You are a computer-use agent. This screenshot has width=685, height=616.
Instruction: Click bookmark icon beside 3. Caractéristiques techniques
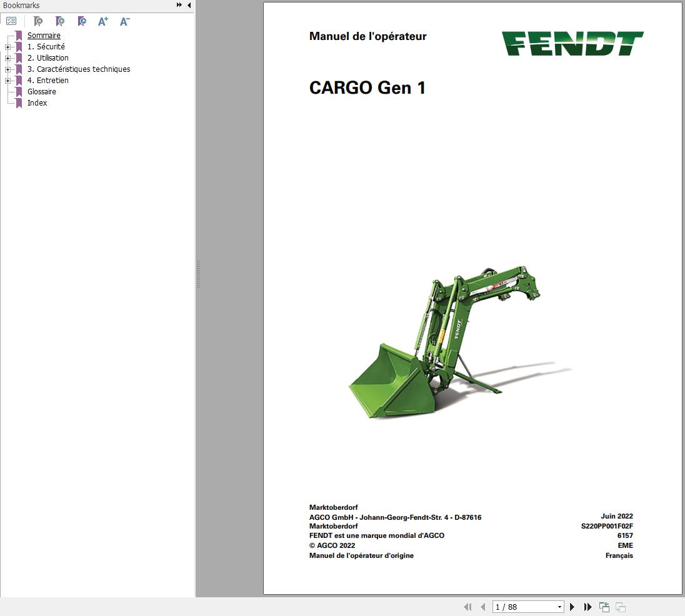(x=19, y=69)
